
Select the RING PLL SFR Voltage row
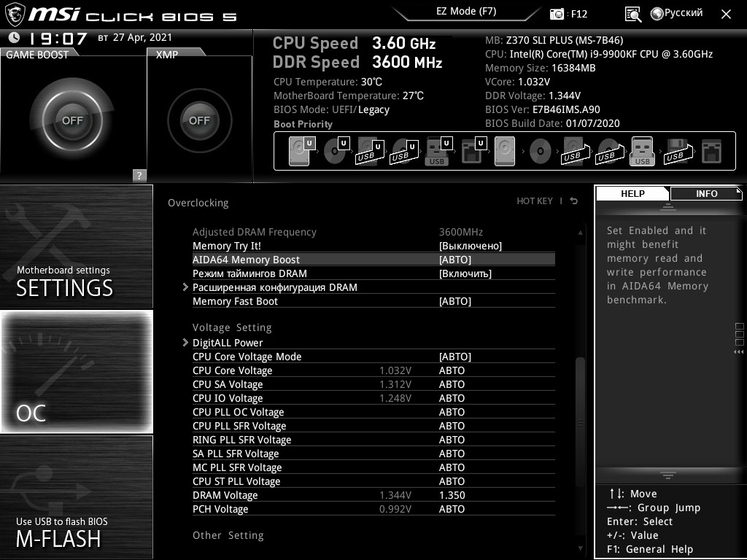pyautogui.click(x=373, y=439)
